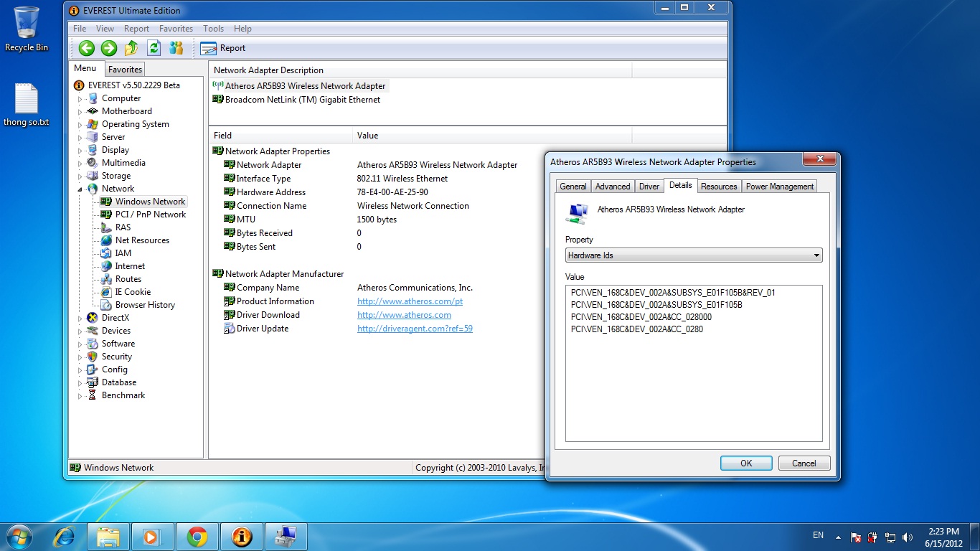Select the Devices tree icon
This screenshot has height=551, width=980.
93,331
